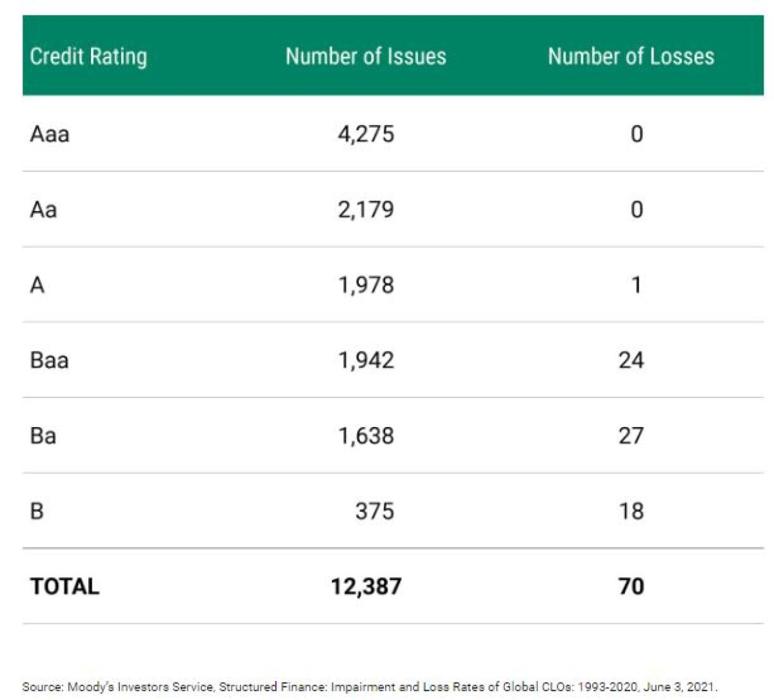The width and height of the screenshot is (774, 700).
Task: Click the 375 issues value
Action: point(374,511)
